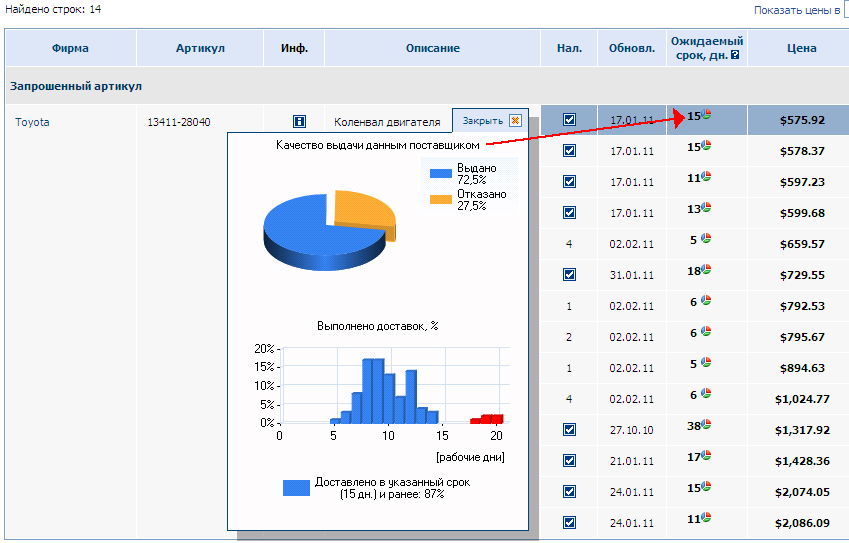The image size is (849, 543).
Task: Click the help icon in Ожидаемый срок header
Action: [x=735, y=55]
